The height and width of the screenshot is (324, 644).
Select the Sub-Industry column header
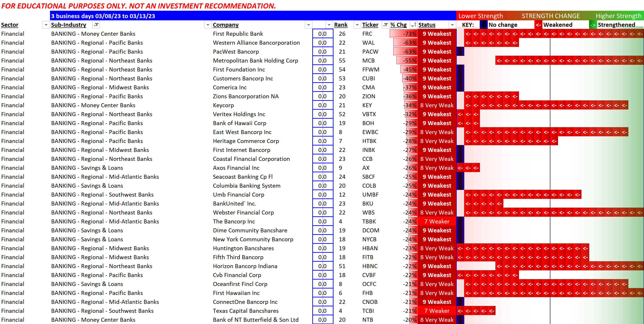(69, 25)
